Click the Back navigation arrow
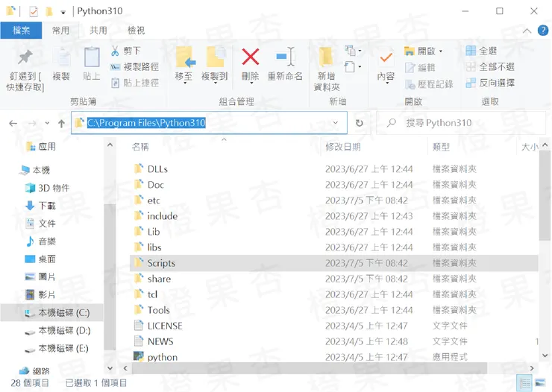This screenshot has width=552, height=392. pyautogui.click(x=13, y=124)
